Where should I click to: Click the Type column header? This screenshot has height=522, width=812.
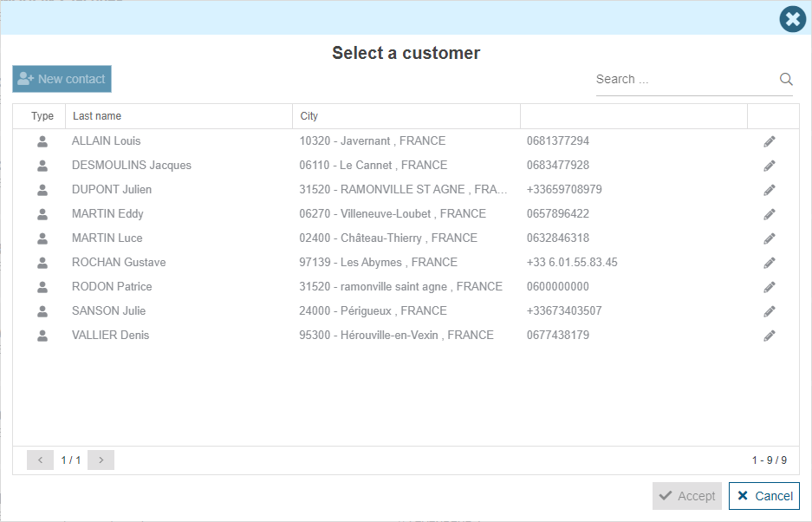tap(42, 116)
